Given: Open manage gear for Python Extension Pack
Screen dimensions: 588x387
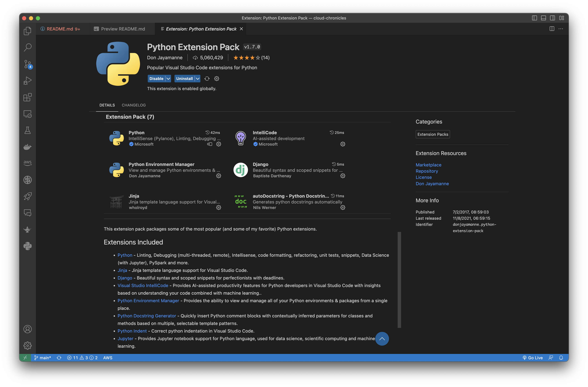Looking at the screenshot, I should [217, 79].
